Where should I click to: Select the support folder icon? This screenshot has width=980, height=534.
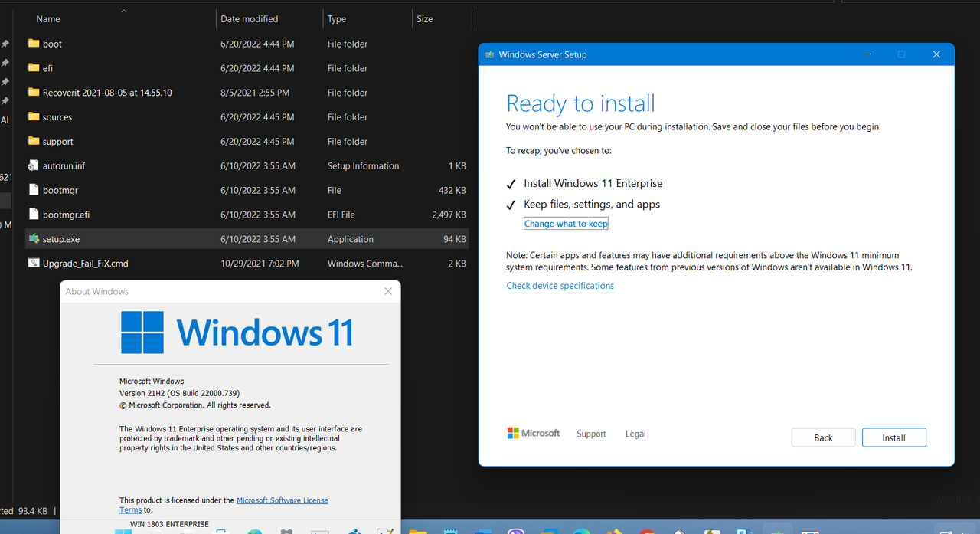34,142
